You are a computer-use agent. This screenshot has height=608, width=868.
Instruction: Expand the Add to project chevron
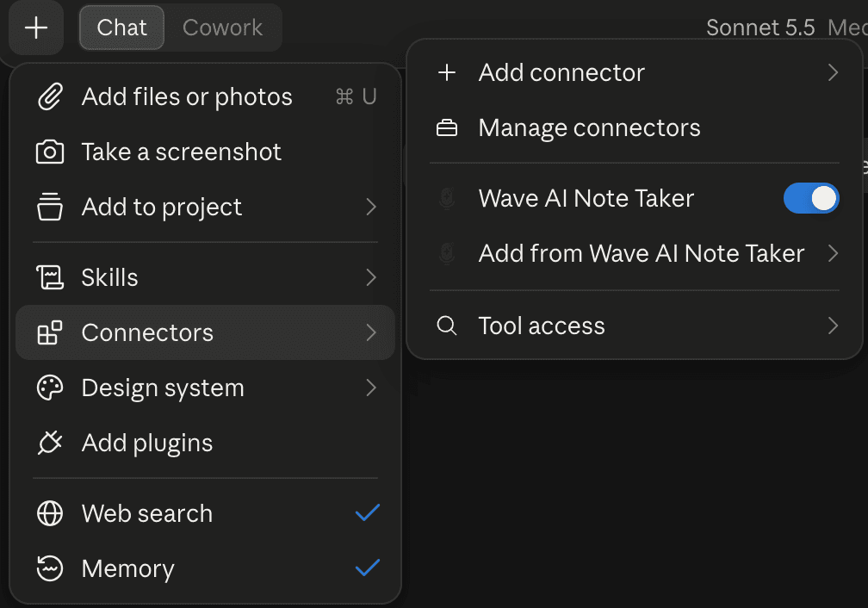371,207
